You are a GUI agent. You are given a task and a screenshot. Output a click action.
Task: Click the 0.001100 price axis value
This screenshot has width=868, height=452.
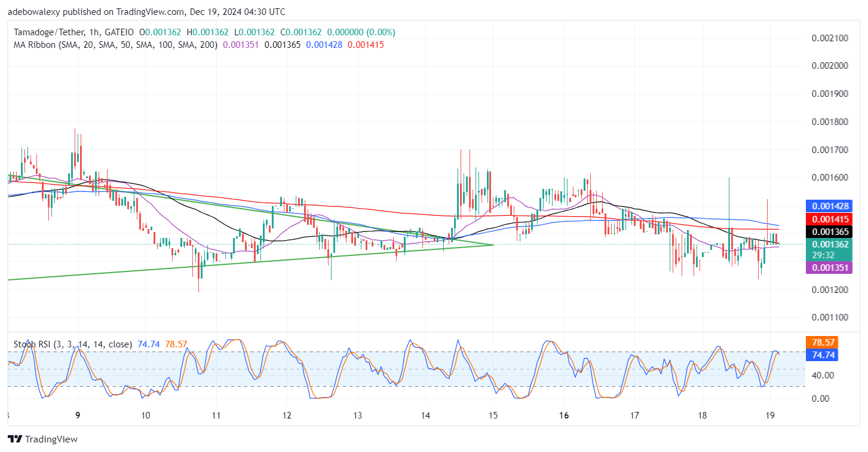click(x=830, y=317)
